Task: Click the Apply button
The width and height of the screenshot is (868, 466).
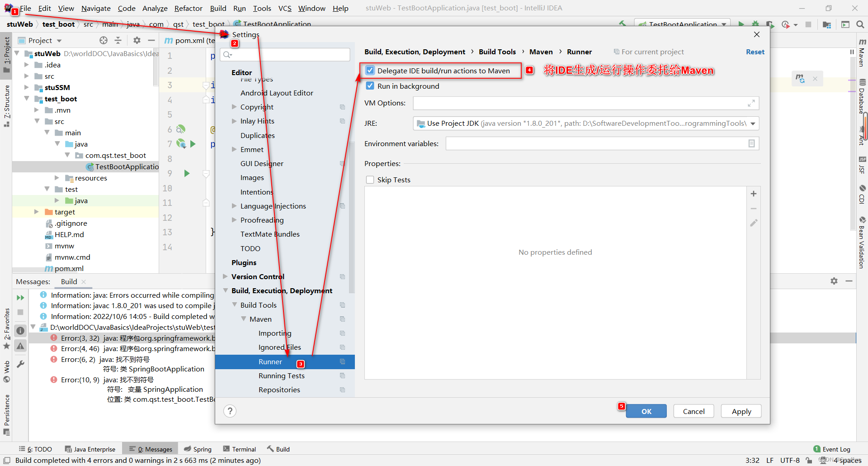Action: (741, 411)
